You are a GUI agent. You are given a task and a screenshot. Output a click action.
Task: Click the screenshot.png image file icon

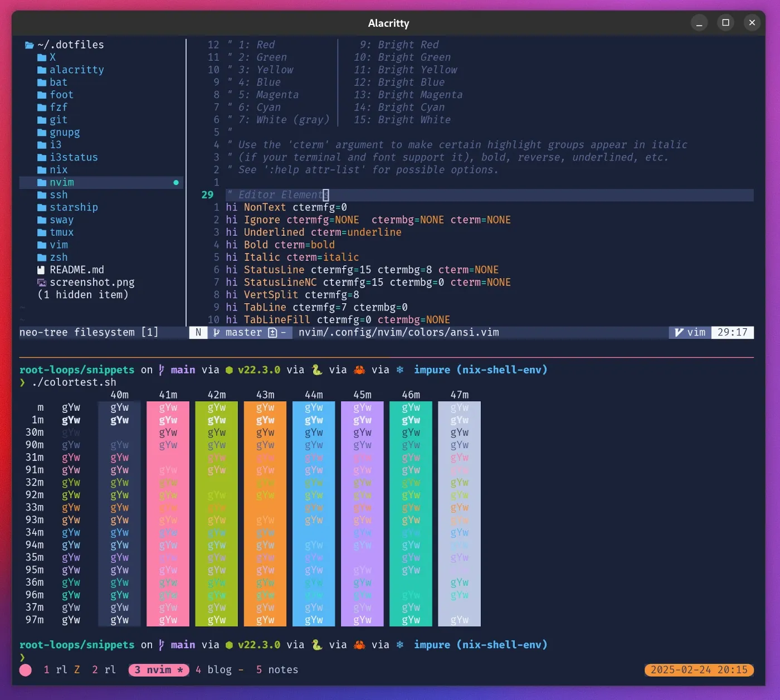(41, 283)
